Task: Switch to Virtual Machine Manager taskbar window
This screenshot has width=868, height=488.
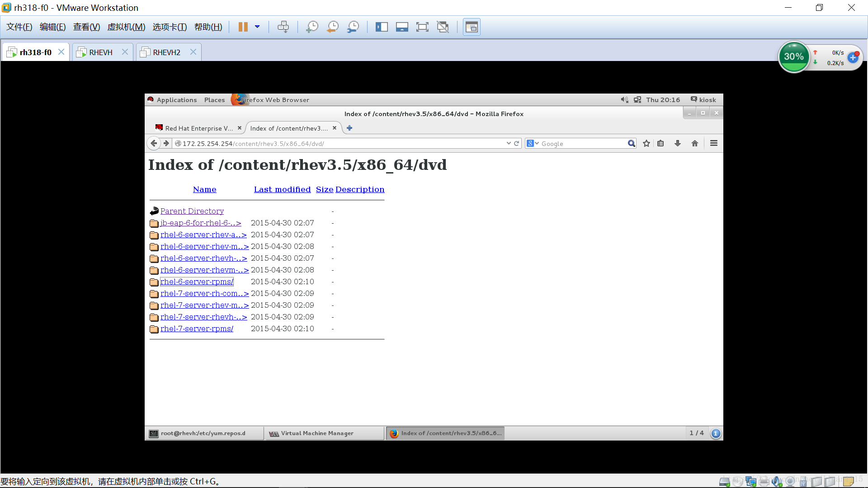Action: pyautogui.click(x=325, y=433)
